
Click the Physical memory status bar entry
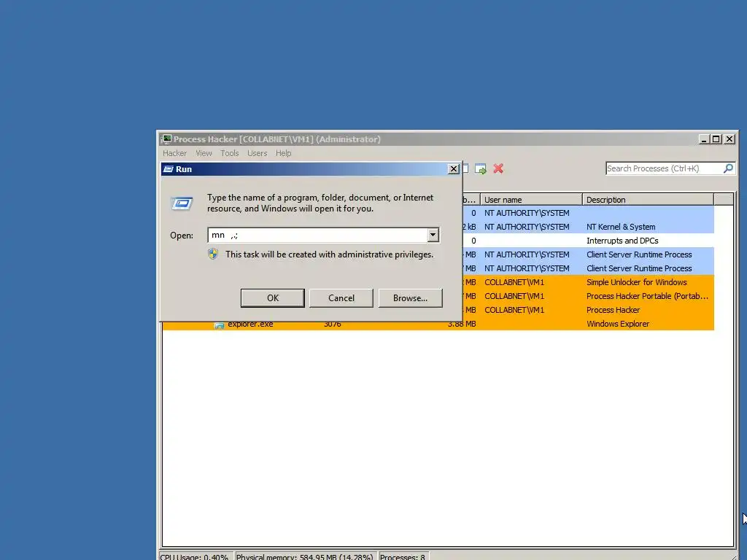pyautogui.click(x=304, y=556)
